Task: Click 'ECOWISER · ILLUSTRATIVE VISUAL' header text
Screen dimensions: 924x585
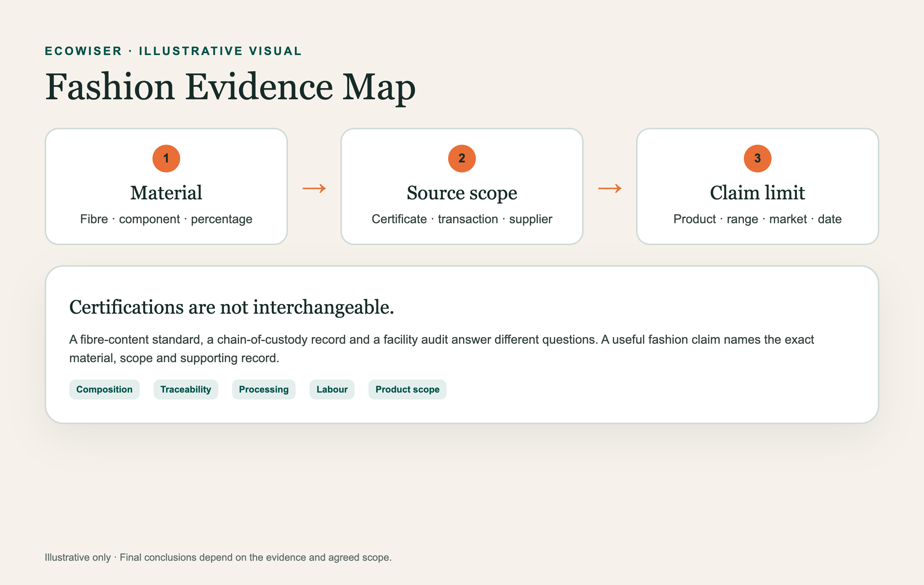Action: tap(173, 51)
